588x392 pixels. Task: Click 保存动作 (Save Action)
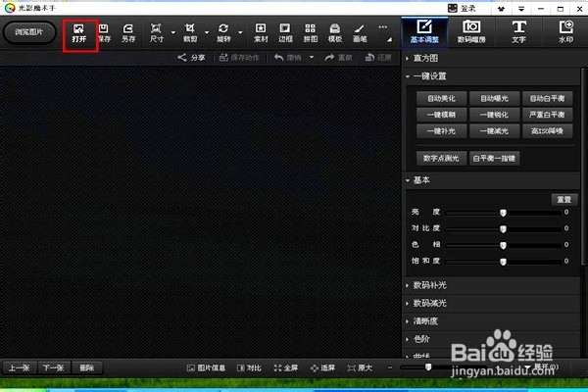click(x=239, y=58)
